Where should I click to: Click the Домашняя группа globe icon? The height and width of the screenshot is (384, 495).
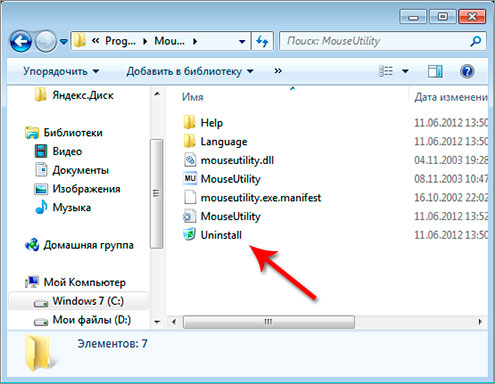[32, 245]
